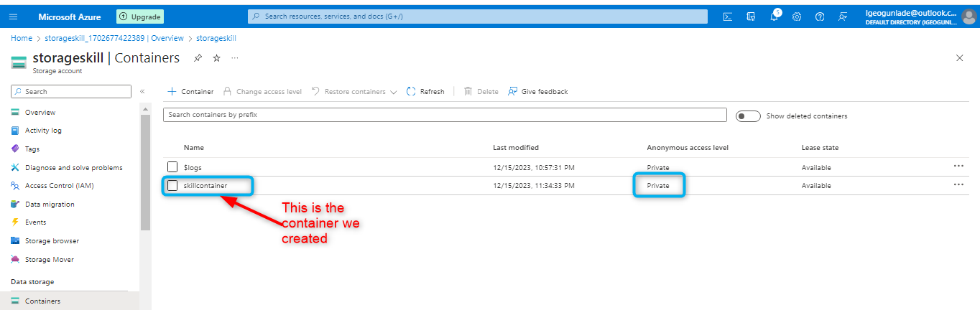Open the storageskill breadcrumb link

[216, 38]
